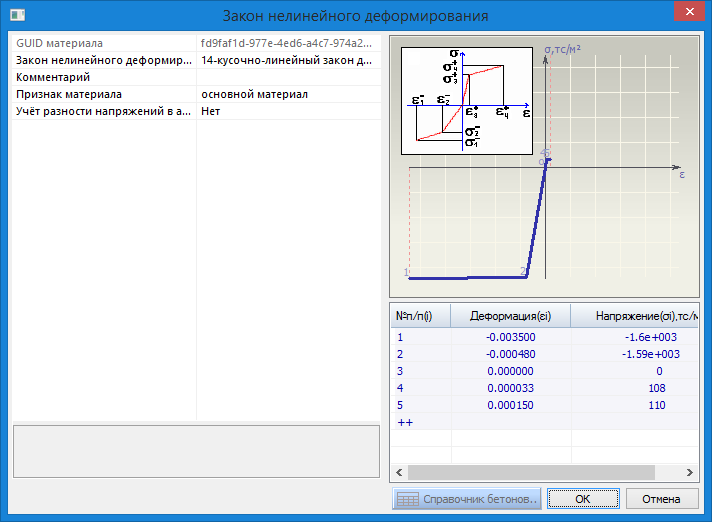Select strain cell -0.003500 in row 1
Screen dimensions: 712x522
(510, 338)
